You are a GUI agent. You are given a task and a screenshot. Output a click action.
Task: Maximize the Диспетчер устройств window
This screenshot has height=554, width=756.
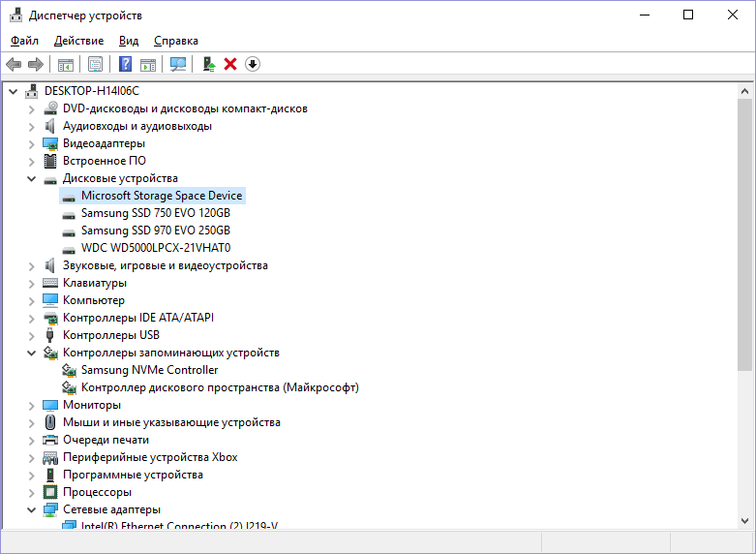688,15
